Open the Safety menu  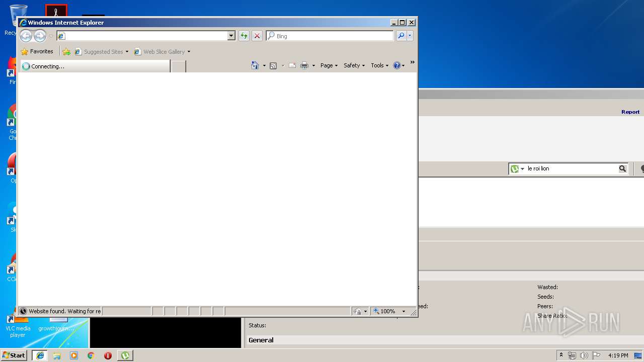click(354, 65)
